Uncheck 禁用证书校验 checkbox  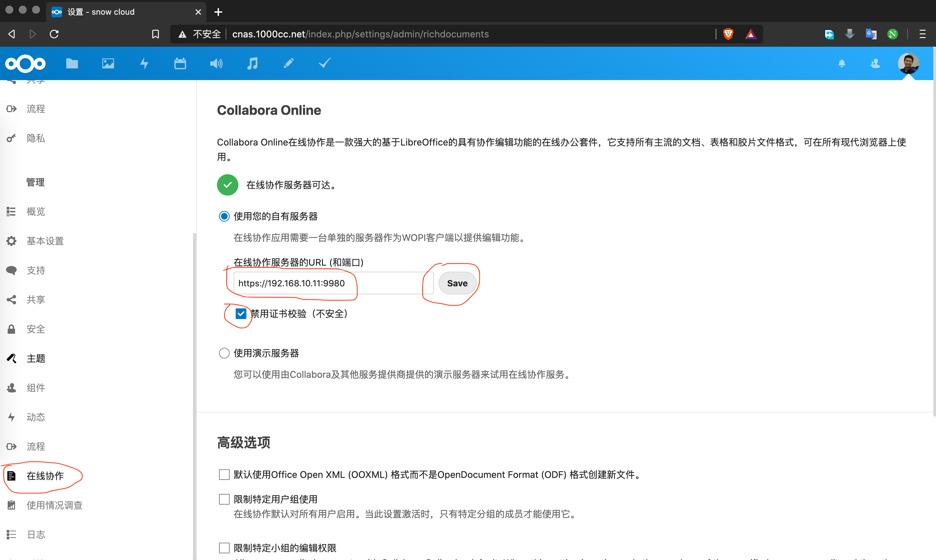point(241,314)
